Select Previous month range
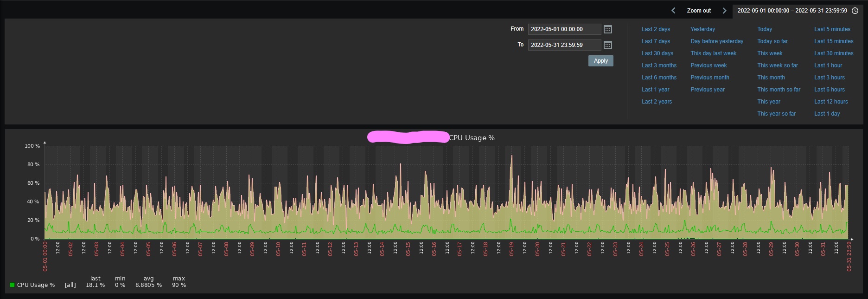The height and width of the screenshot is (299, 868). click(x=710, y=78)
